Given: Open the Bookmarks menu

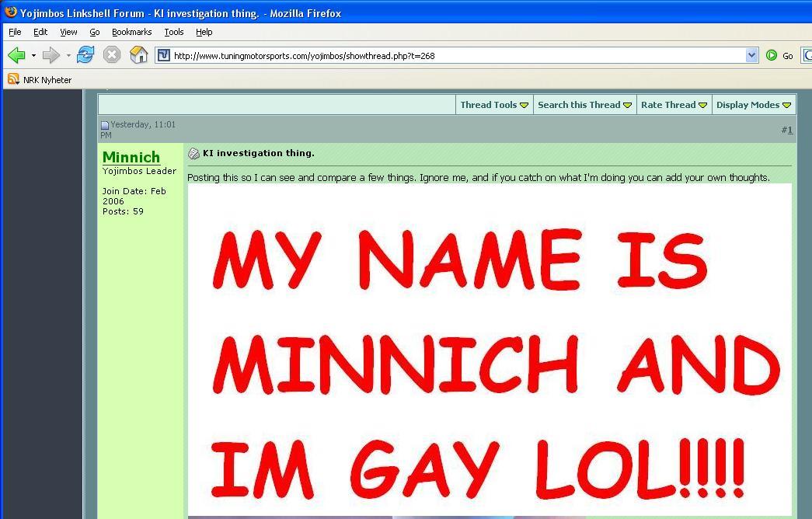Looking at the screenshot, I should 131,32.
